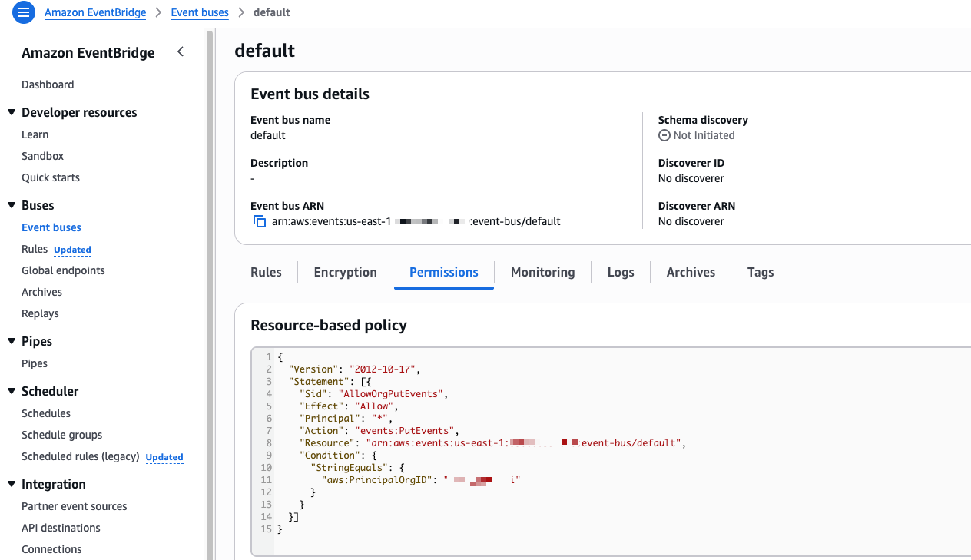Screen dimensions: 971x560
Task: Open the Logs tab
Action: point(621,272)
